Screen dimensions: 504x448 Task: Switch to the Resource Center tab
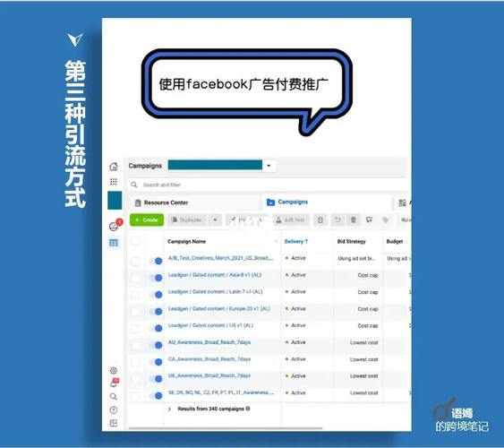(x=194, y=202)
